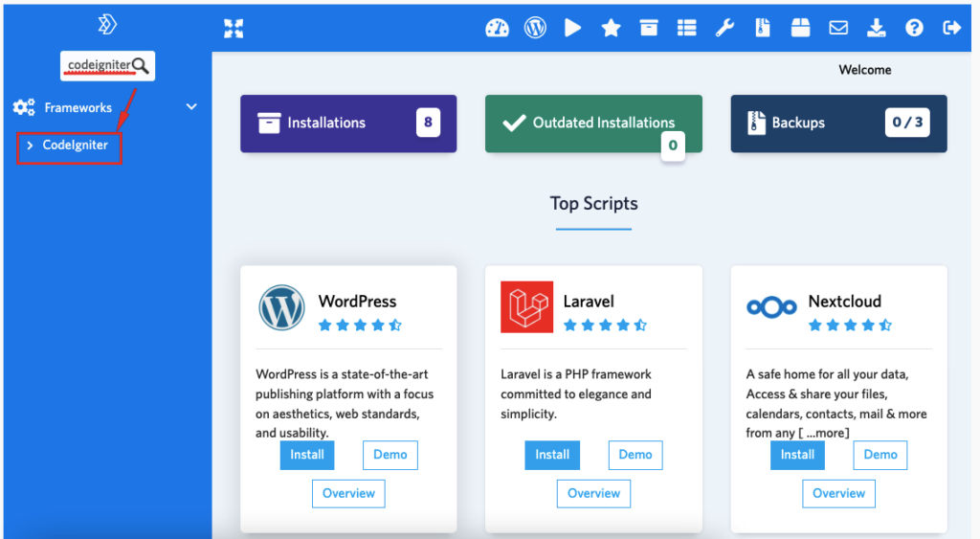This screenshot has height=539, width=980.
Task: Click the [ ...more] link in Nextcloud description
Action: 824,433
